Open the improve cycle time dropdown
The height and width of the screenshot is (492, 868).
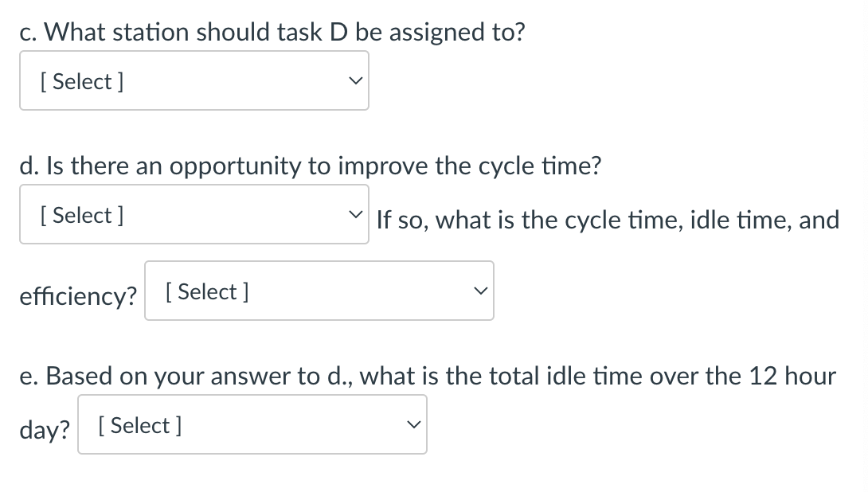(194, 215)
